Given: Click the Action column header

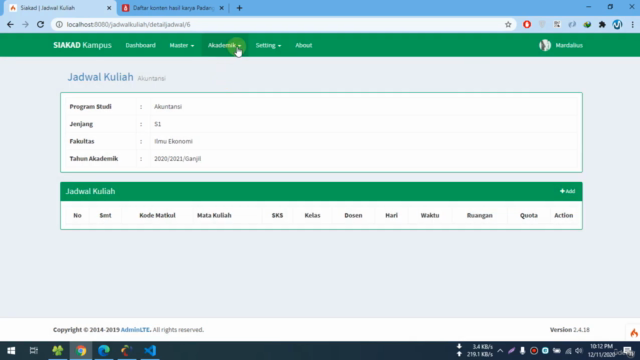Looking at the screenshot, I should [564, 215].
